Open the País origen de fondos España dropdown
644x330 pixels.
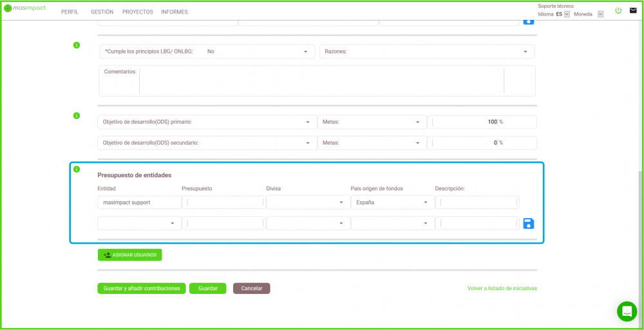(392, 203)
